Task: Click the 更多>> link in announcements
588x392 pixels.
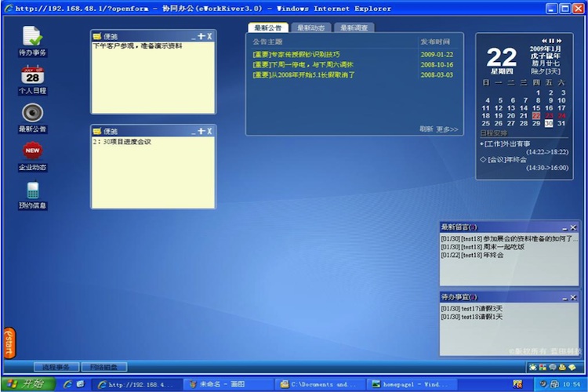Action: coord(447,129)
